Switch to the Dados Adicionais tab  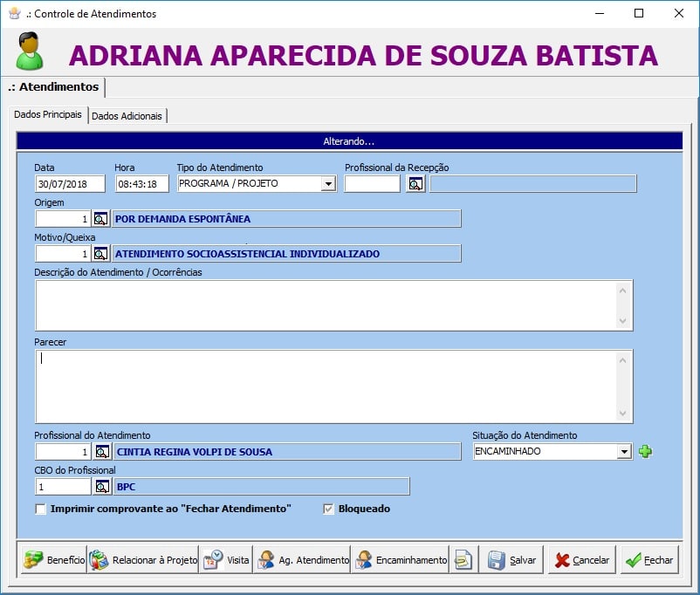click(x=127, y=116)
